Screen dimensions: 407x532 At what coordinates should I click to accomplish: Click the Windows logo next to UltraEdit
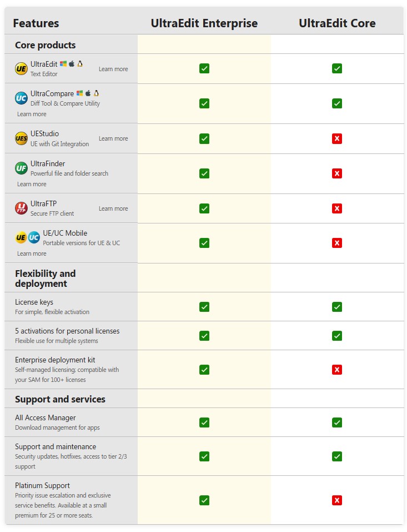[x=63, y=64]
